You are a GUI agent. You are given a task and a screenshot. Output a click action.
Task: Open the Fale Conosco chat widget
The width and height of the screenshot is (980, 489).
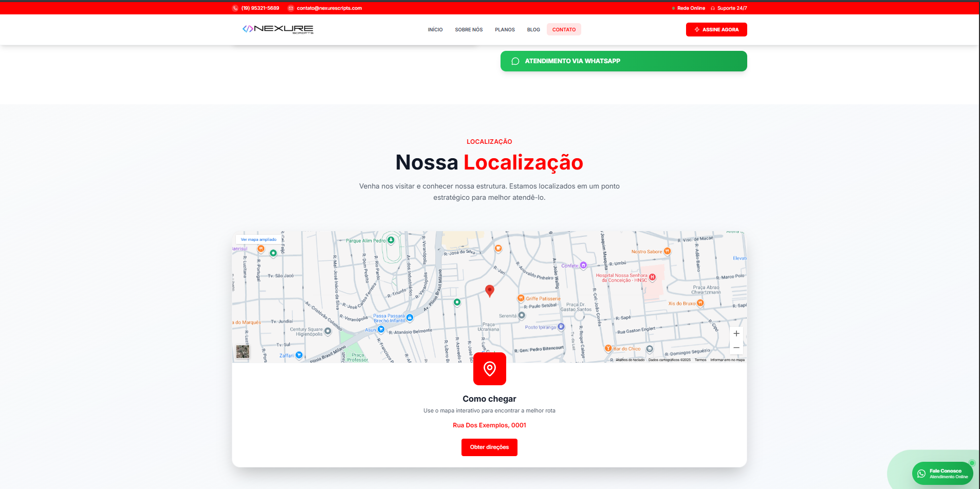pyautogui.click(x=942, y=474)
